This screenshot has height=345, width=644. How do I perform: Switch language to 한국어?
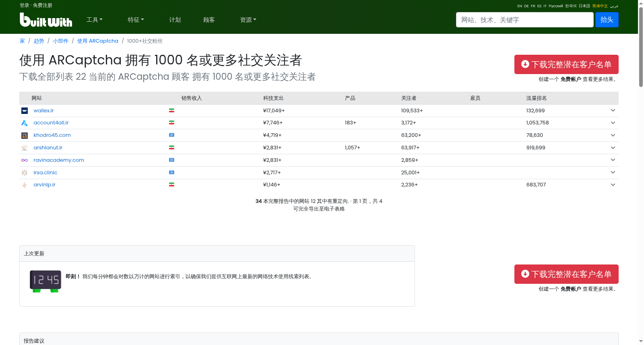point(571,6)
